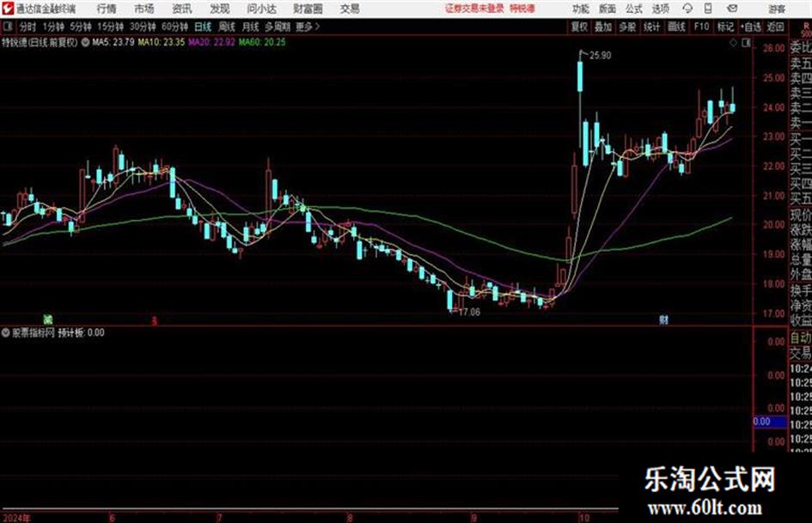The height and width of the screenshot is (523, 812).
Task: Open the mail envelope icon
Action: pyautogui.click(x=732, y=9)
